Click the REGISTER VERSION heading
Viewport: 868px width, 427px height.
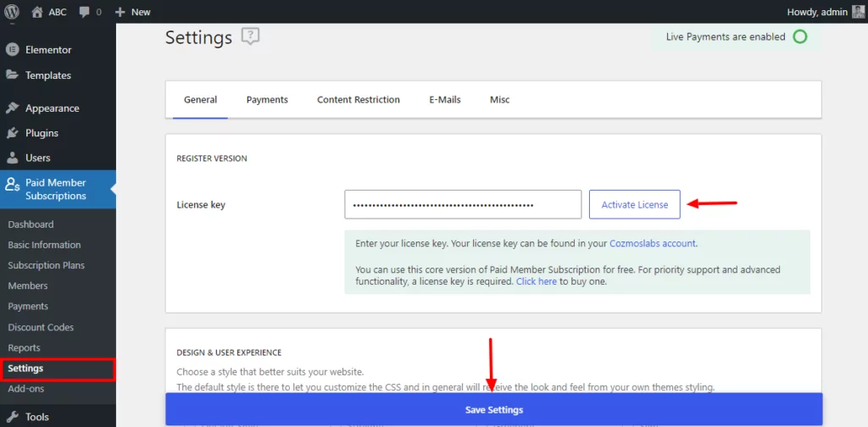coord(211,158)
